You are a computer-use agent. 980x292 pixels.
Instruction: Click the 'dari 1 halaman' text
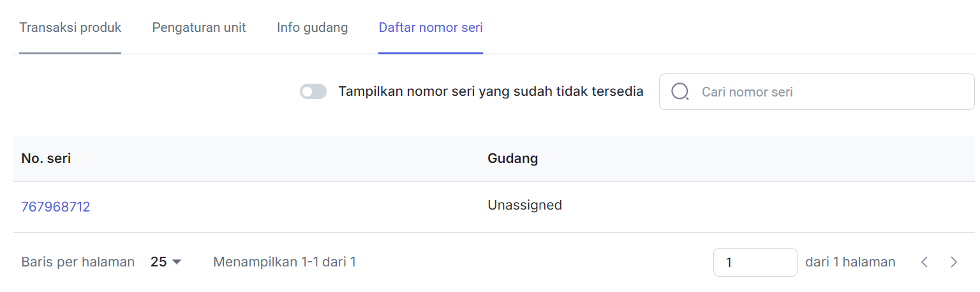point(850,262)
